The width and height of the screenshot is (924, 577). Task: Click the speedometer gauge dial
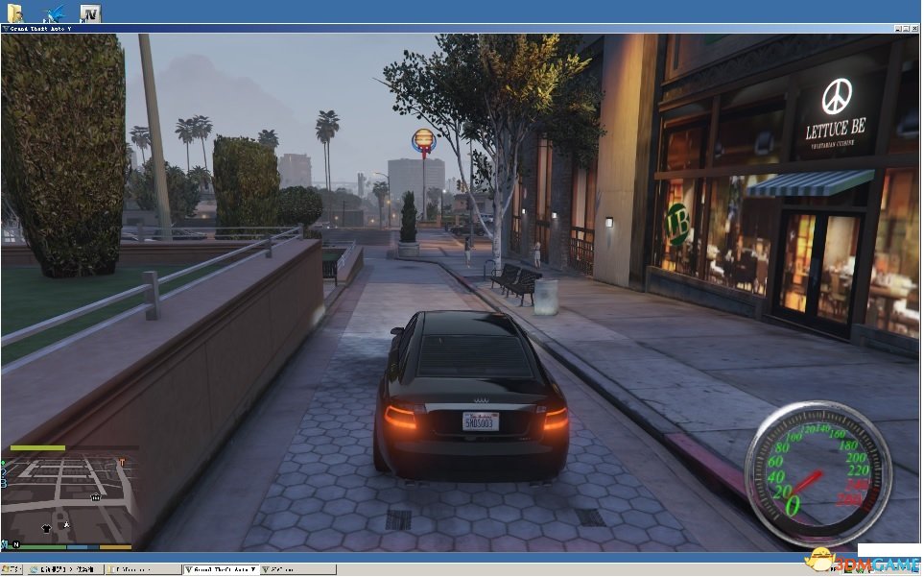click(817, 473)
